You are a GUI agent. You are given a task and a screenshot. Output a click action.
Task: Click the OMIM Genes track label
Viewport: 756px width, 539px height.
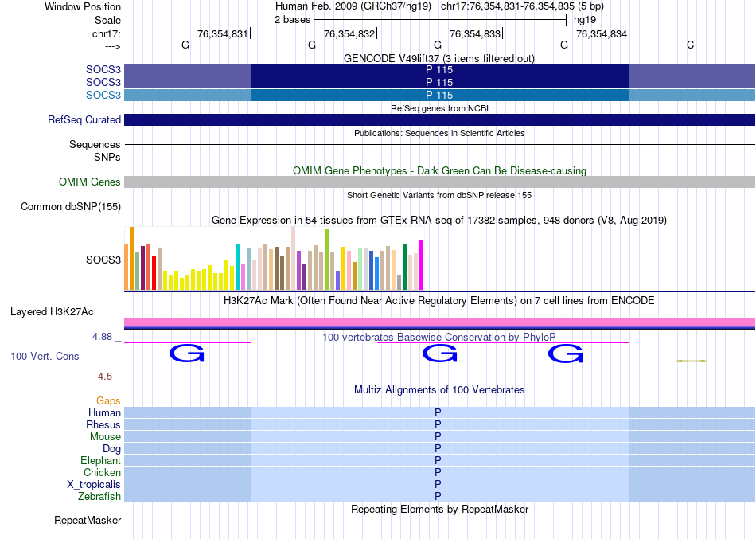point(89,182)
